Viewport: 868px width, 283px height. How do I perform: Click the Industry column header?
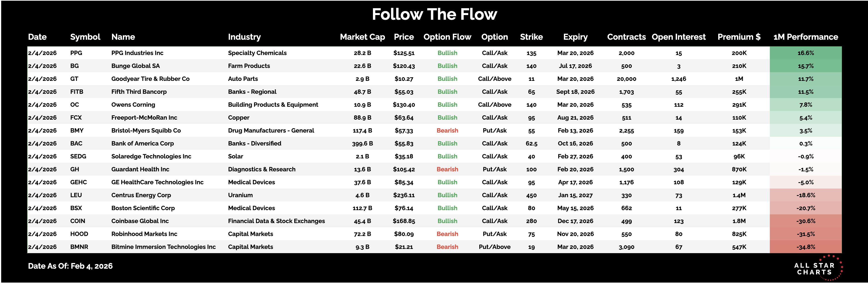244,37
